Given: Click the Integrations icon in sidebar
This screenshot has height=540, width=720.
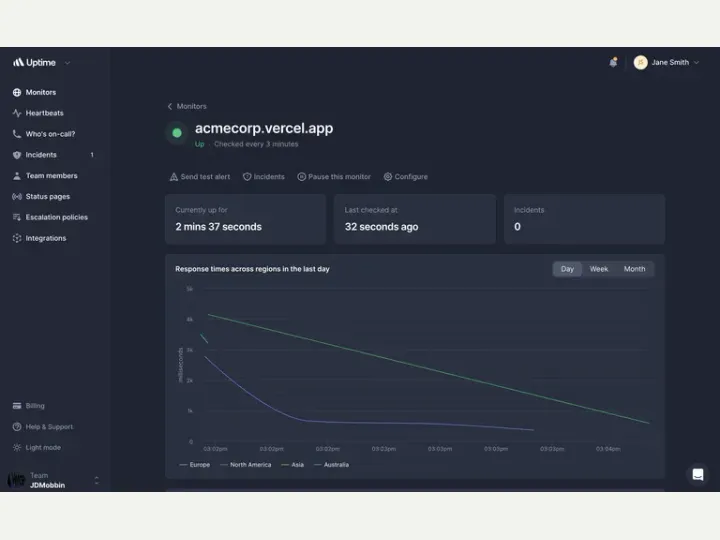Looking at the screenshot, I should [17, 238].
